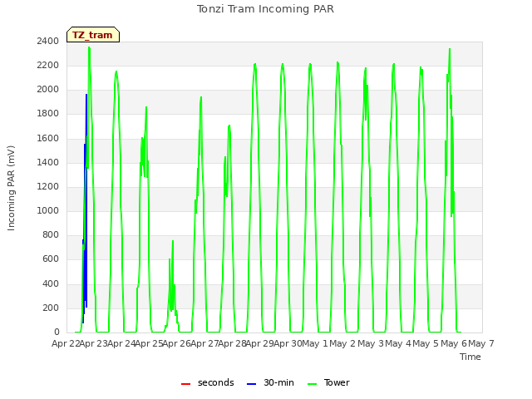532x399 pixels.
Task: Click the 1200 y-axis tick label
Action: click(x=48, y=186)
